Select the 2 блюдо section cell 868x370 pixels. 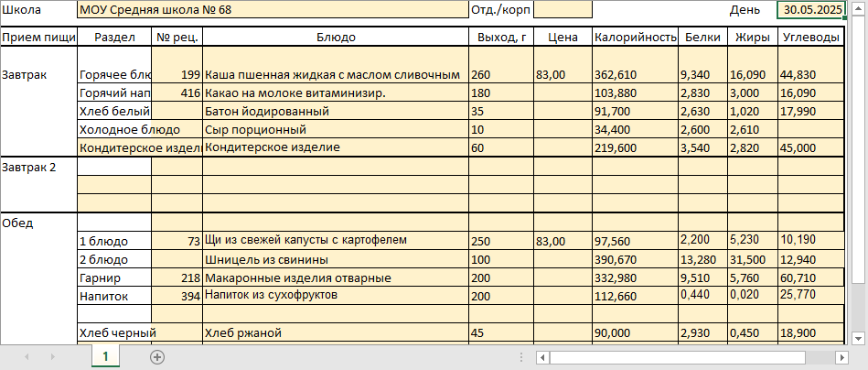114,259
